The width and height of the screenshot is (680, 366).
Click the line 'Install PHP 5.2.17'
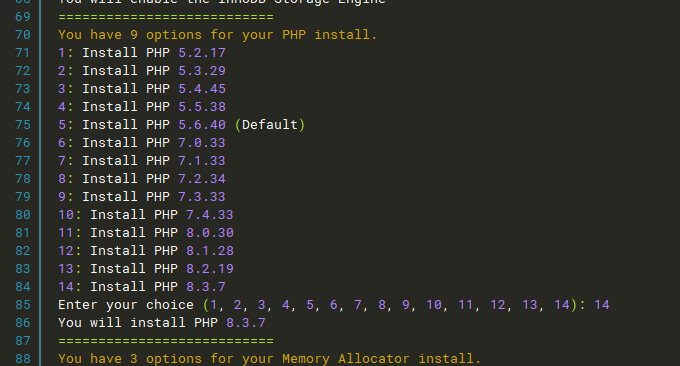tap(154, 53)
